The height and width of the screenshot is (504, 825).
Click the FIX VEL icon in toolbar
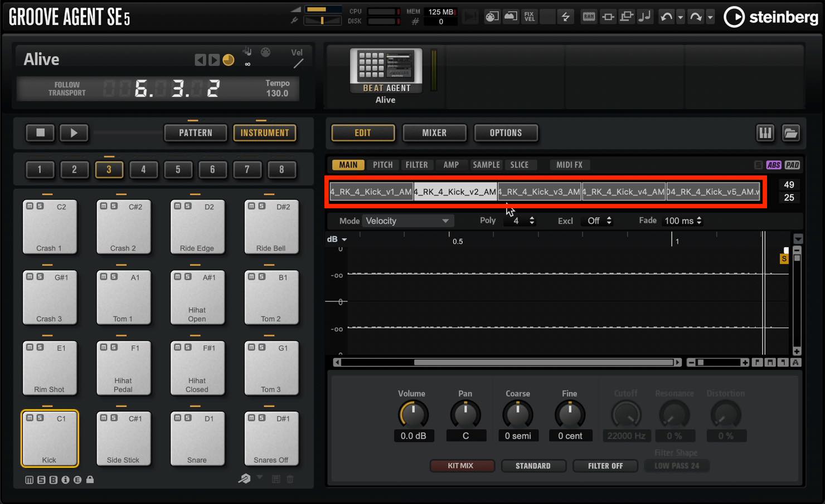(x=529, y=17)
